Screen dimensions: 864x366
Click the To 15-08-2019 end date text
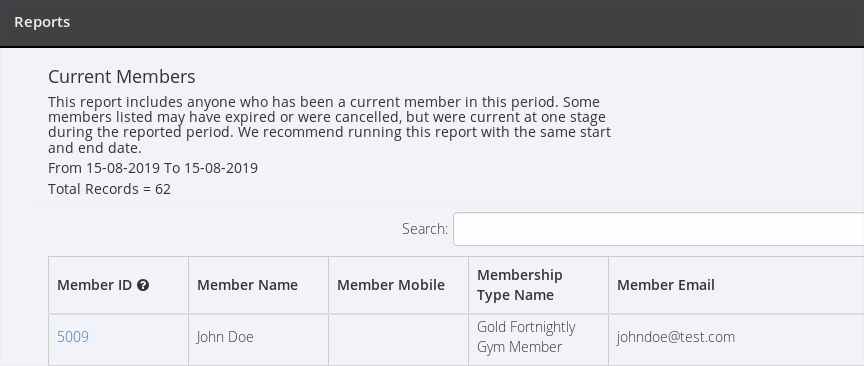pos(211,168)
